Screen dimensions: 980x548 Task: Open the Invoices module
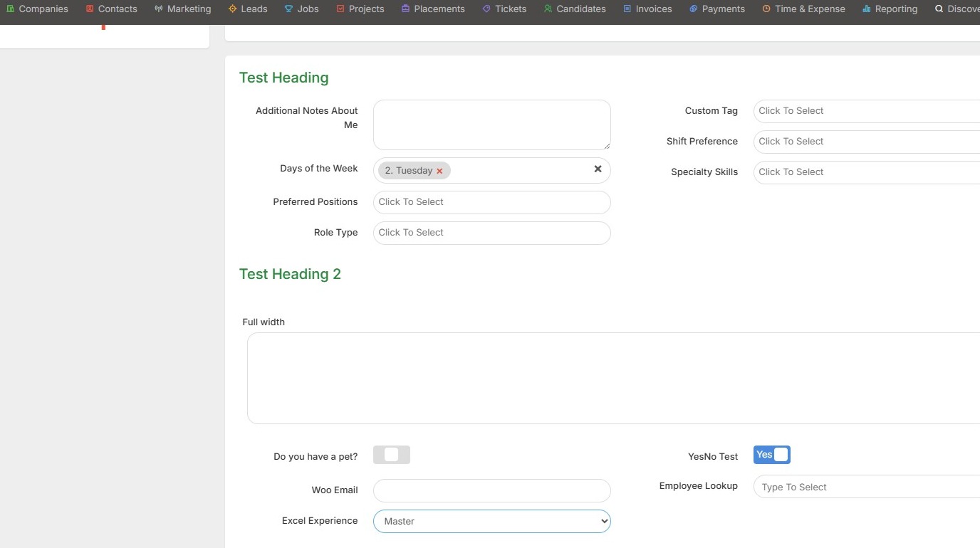(647, 9)
